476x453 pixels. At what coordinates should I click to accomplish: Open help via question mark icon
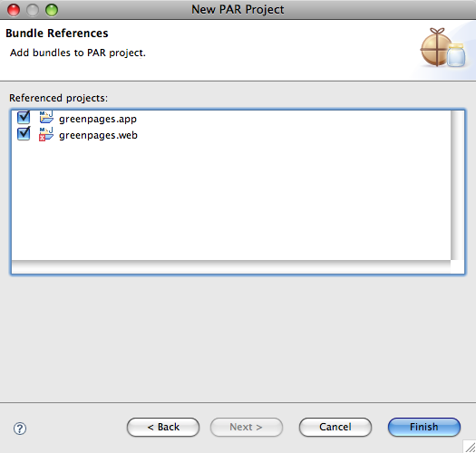[x=20, y=429]
